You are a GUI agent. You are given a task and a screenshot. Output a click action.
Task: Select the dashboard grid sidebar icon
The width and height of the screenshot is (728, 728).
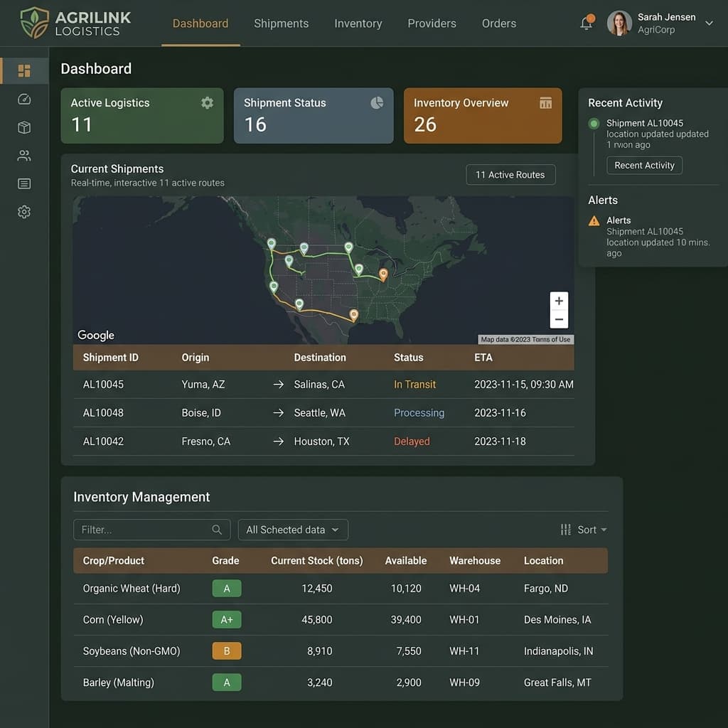click(24, 70)
